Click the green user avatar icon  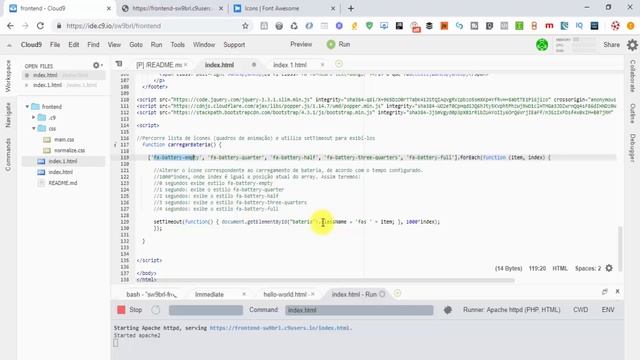(542, 44)
